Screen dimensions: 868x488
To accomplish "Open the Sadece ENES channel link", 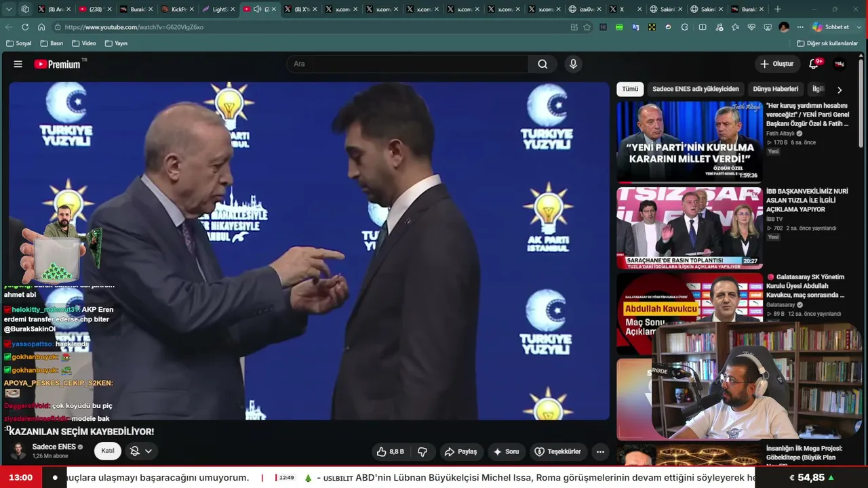I will click(x=54, y=447).
